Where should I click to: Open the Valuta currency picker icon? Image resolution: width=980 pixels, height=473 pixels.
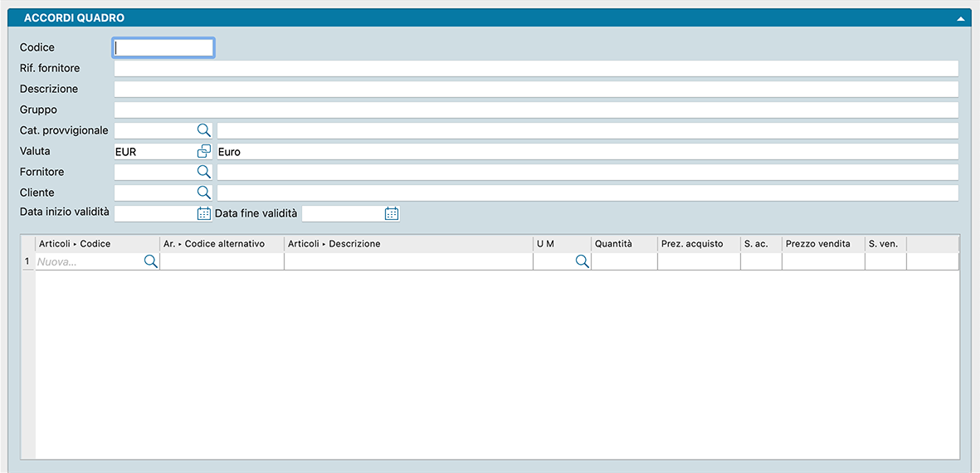click(x=203, y=151)
